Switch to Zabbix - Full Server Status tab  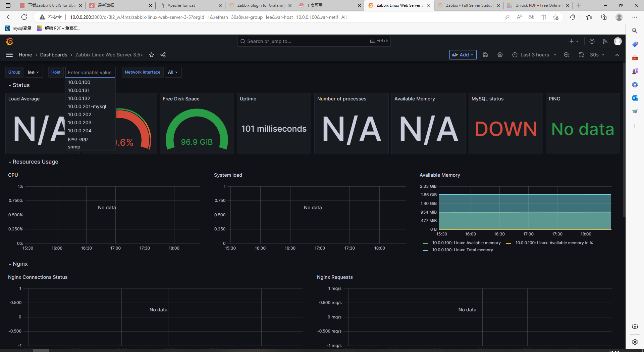(x=469, y=5)
